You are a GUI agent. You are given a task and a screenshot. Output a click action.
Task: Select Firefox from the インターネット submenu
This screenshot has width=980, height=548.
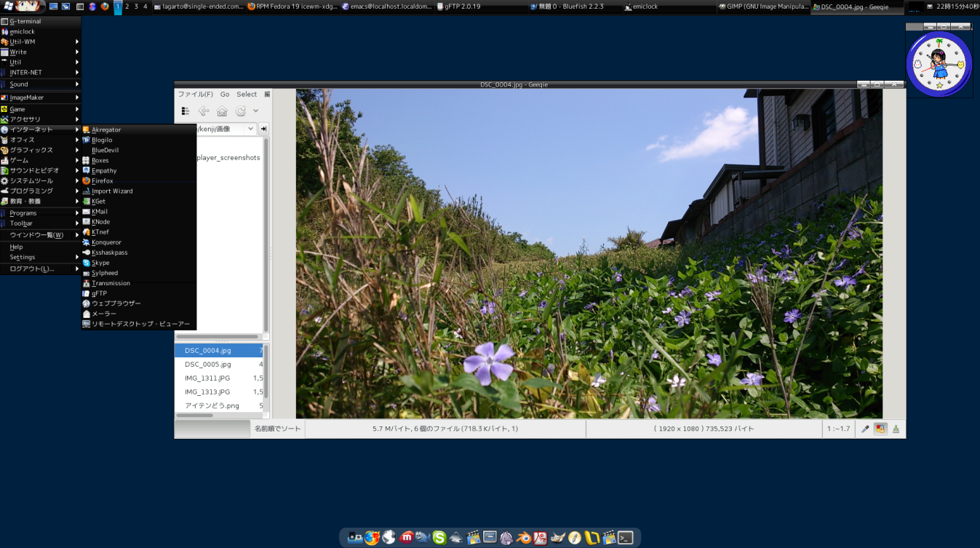tap(102, 180)
